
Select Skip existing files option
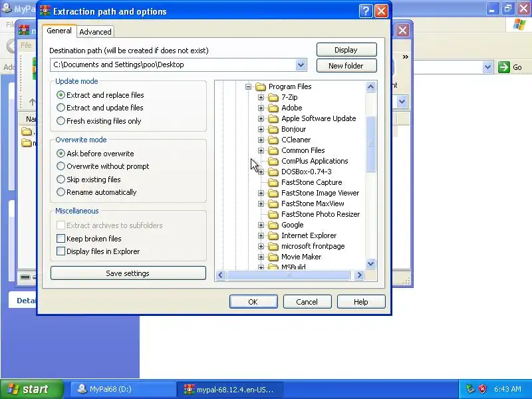[89, 180]
